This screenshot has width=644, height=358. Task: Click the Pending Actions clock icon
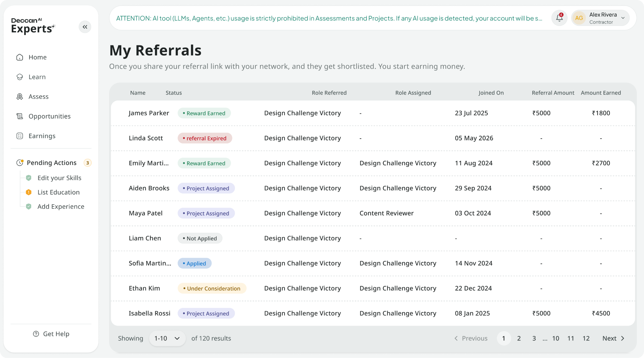[x=20, y=162]
